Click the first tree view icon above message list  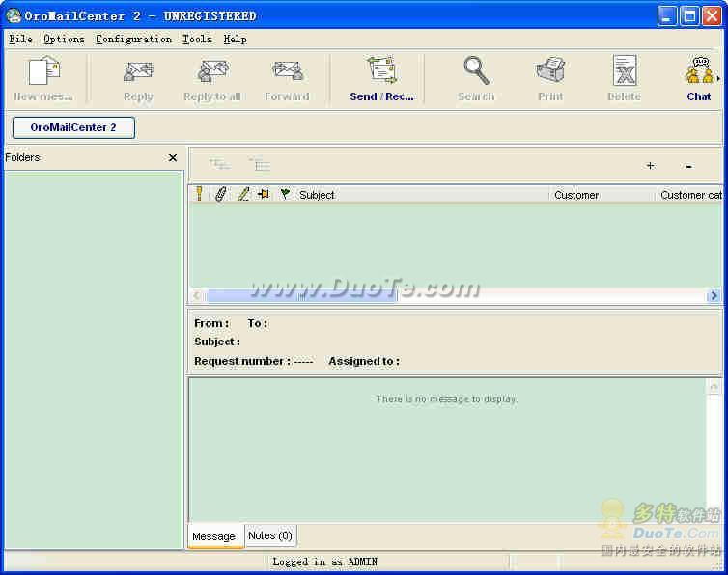tap(219, 164)
